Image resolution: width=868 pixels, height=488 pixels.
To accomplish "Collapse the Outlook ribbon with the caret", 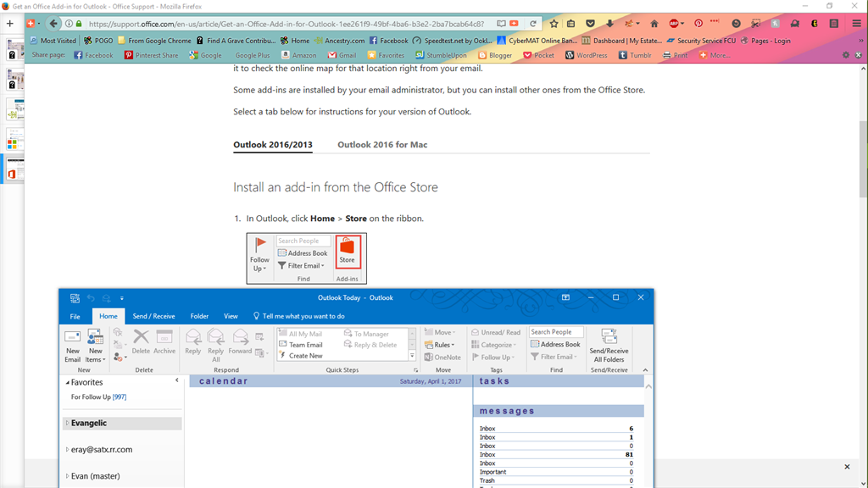I will [x=645, y=369].
